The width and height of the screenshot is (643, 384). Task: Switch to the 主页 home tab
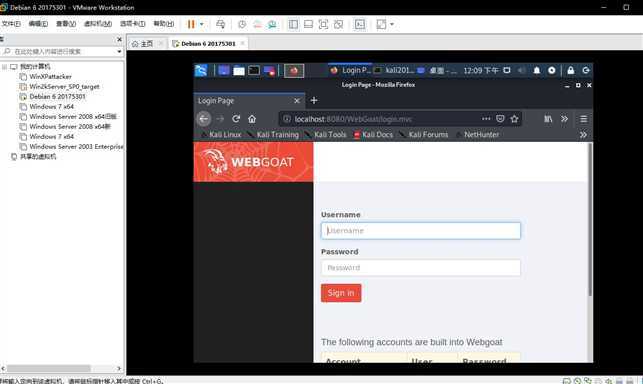(142, 43)
